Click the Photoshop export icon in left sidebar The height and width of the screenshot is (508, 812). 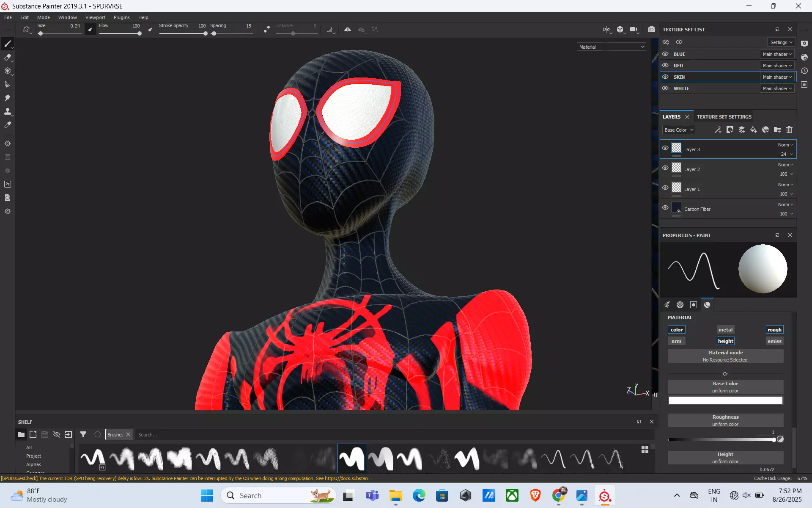tap(8, 184)
